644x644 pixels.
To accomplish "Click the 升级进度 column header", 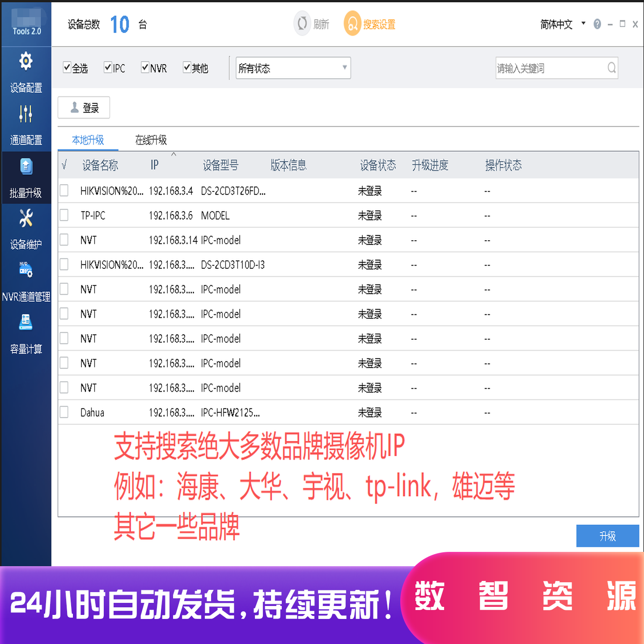I will pyautogui.click(x=430, y=165).
